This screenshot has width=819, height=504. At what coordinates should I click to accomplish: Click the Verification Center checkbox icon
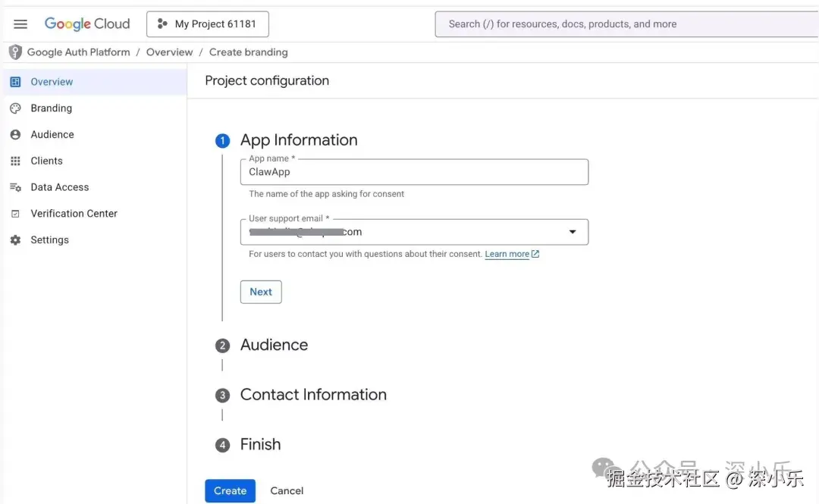tap(15, 214)
